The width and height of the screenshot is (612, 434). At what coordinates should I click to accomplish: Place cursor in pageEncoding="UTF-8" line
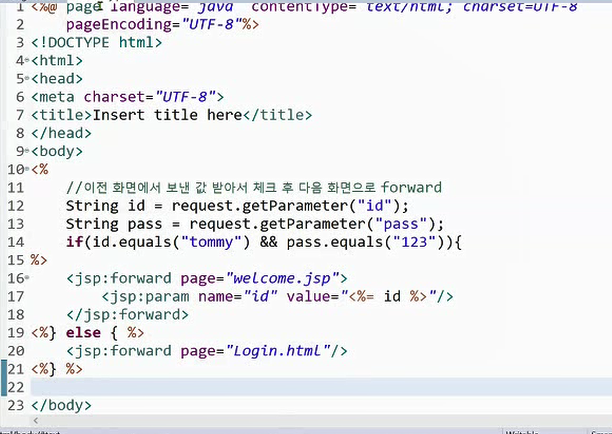click(x=162, y=25)
